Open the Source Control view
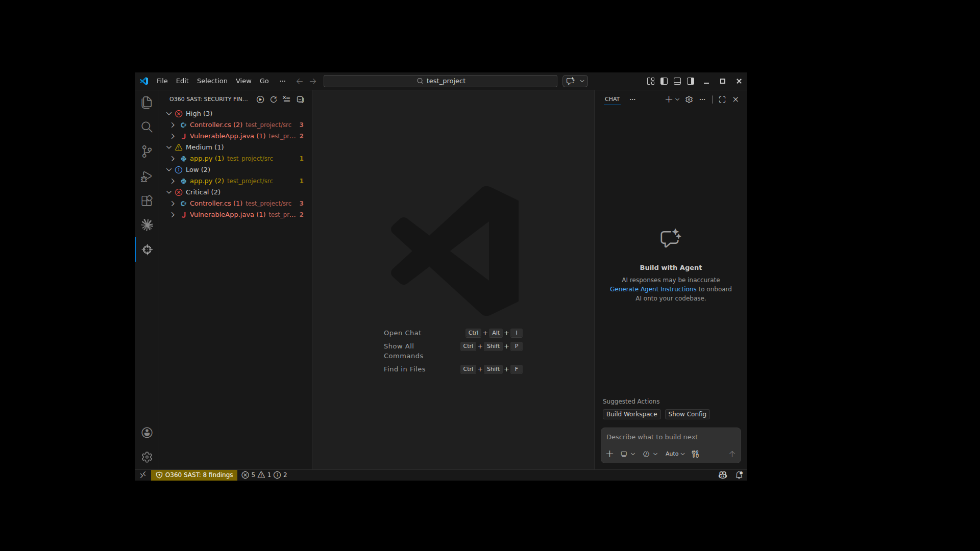Screen dimensions: 980x551 [x=146, y=152]
